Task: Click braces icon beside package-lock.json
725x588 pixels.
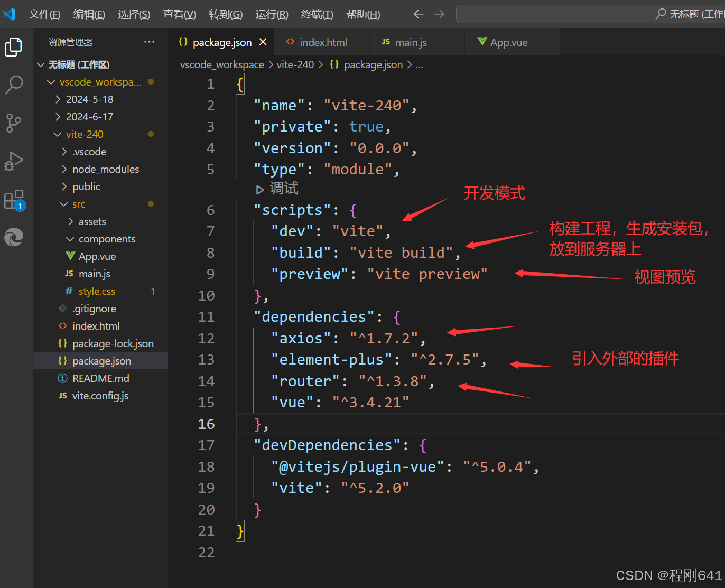Action: tap(63, 343)
